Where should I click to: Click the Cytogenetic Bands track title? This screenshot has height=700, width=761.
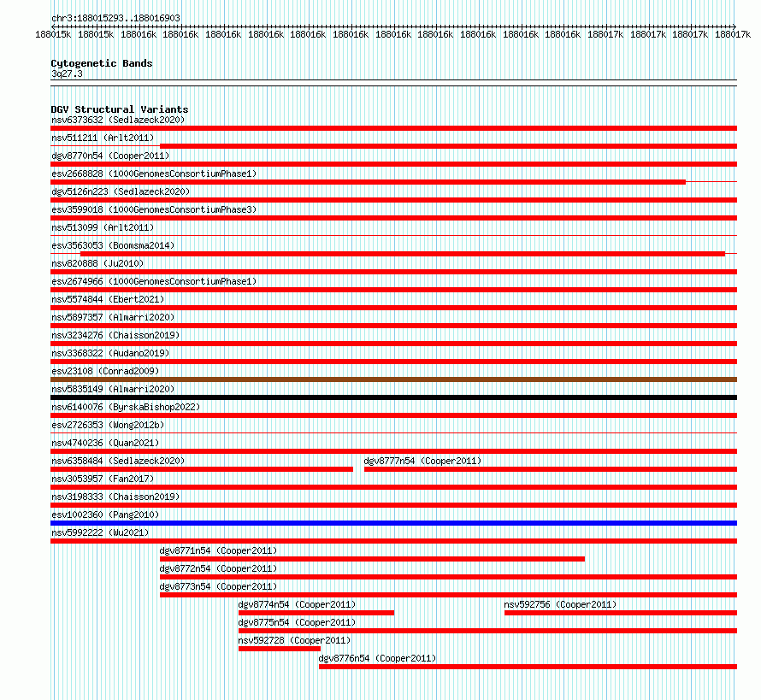[x=102, y=63]
